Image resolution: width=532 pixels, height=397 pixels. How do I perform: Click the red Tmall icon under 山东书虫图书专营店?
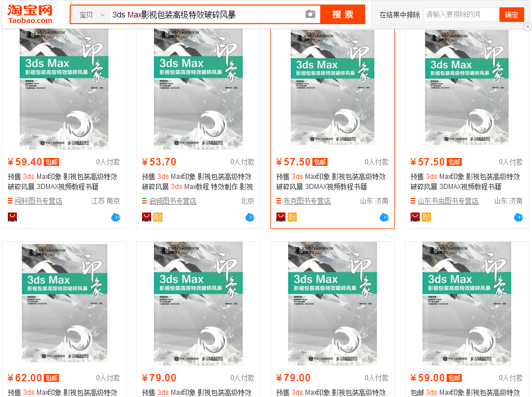click(415, 217)
